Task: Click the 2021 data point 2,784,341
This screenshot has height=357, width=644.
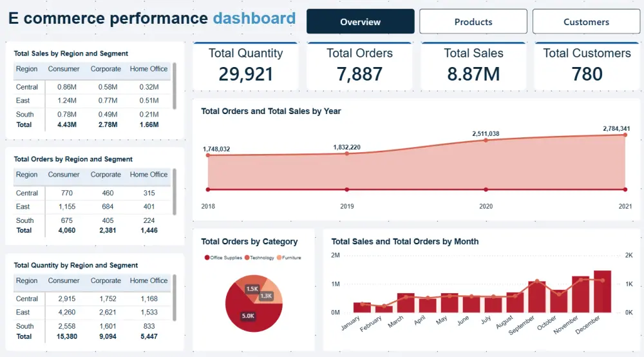Action: (x=625, y=135)
